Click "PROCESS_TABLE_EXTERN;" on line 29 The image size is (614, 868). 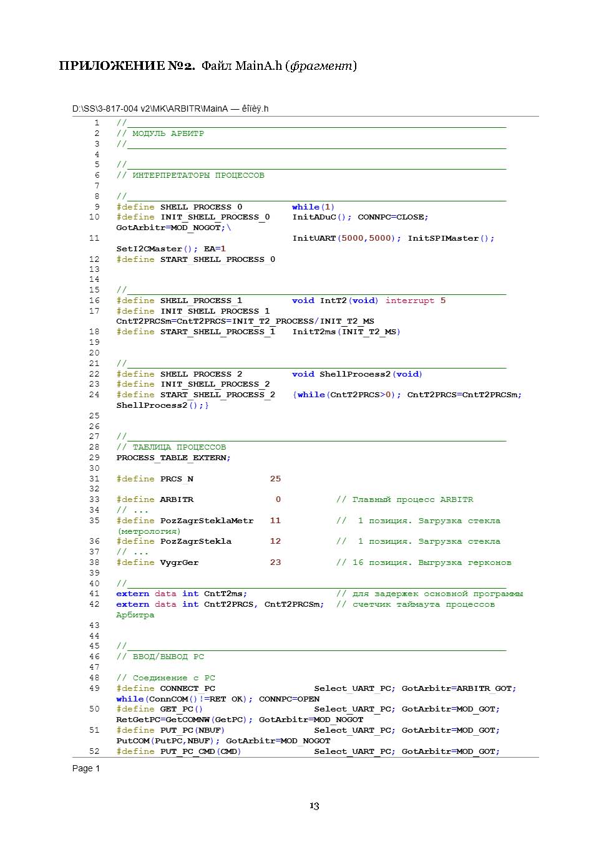click(173, 458)
